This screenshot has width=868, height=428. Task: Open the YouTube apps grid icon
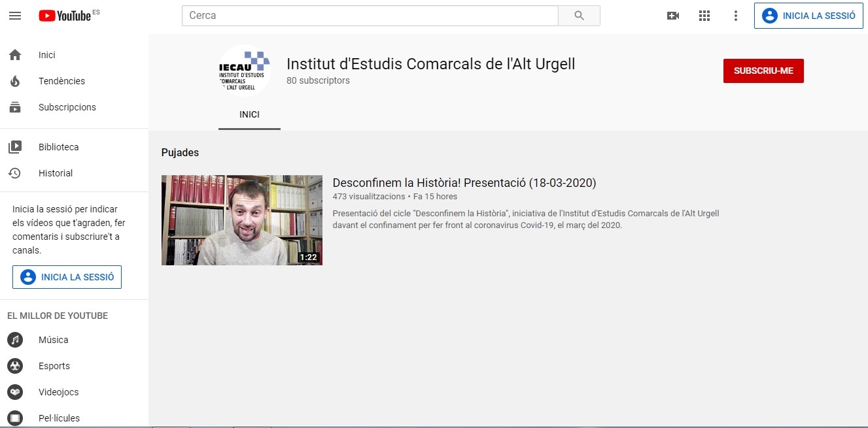click(704, 16)
